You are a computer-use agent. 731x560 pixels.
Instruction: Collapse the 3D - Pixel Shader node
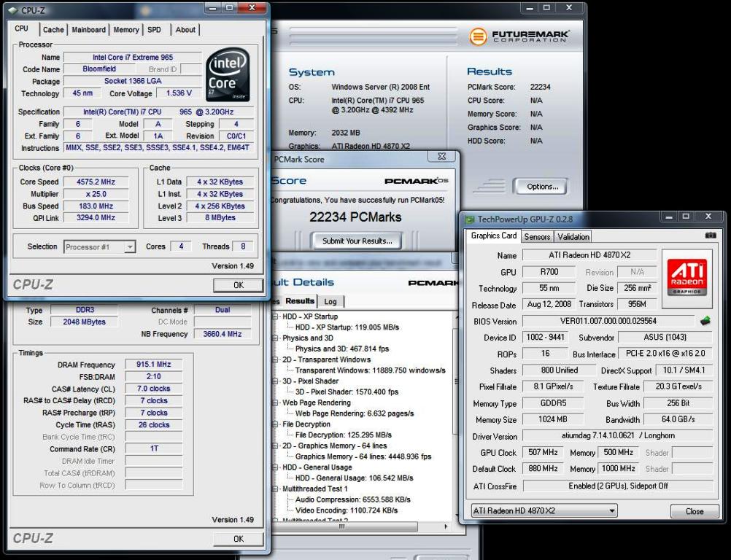pyautogui.click(x=276, y=381)
